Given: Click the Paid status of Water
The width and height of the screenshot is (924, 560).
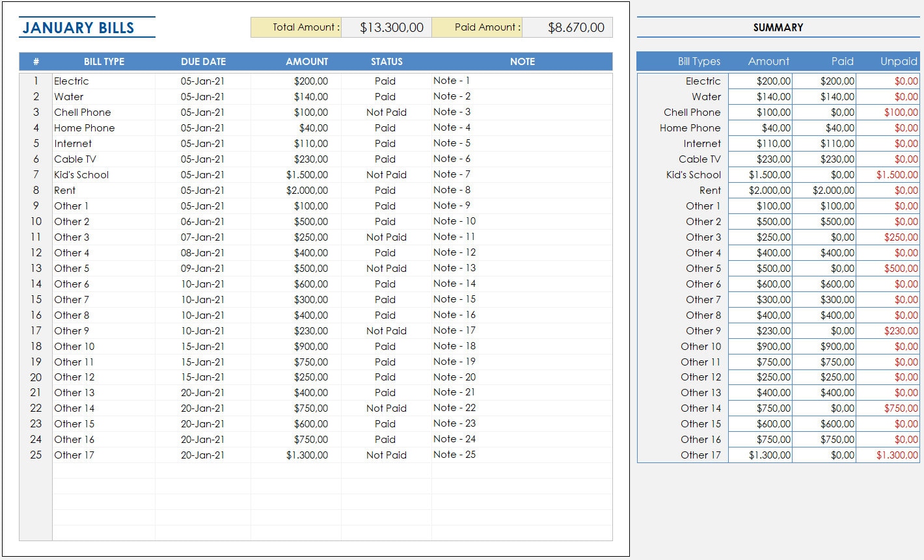Looking at the screenshot, I should click(385, 96).
